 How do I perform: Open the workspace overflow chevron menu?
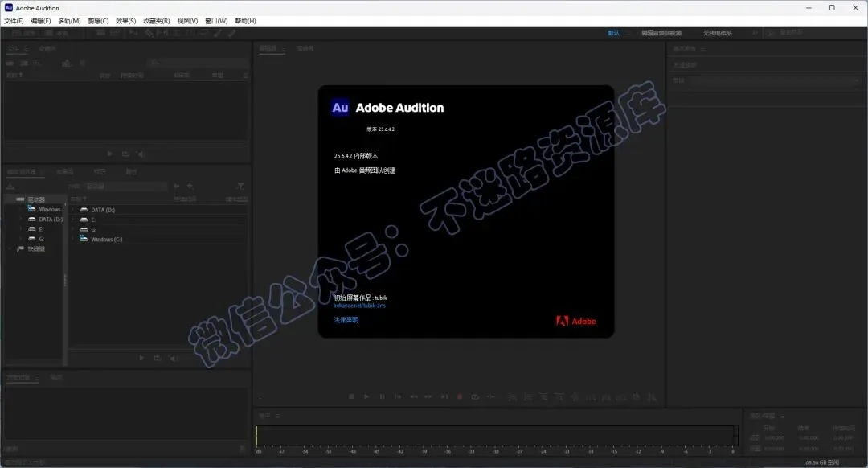click(755, 33)
